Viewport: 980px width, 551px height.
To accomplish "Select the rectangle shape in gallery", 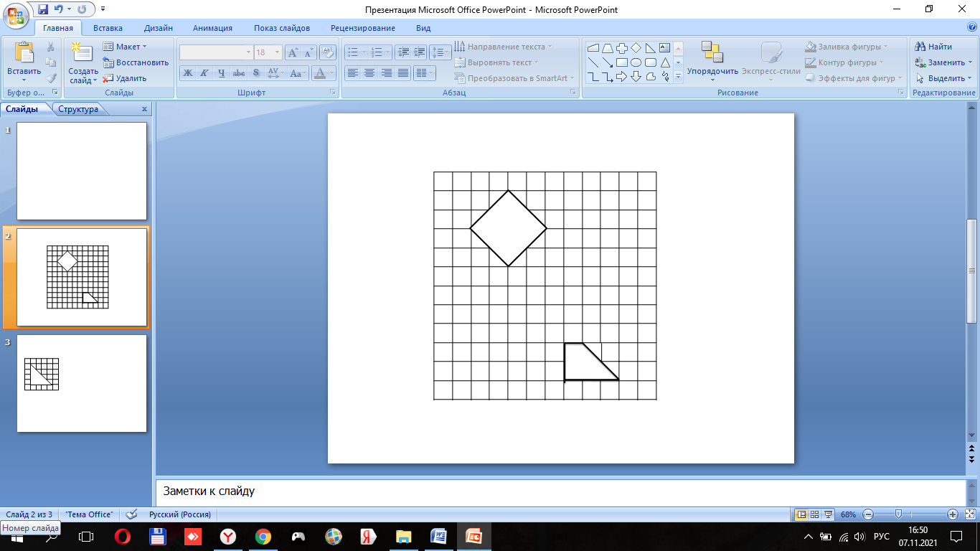I will tap(622, 62).
